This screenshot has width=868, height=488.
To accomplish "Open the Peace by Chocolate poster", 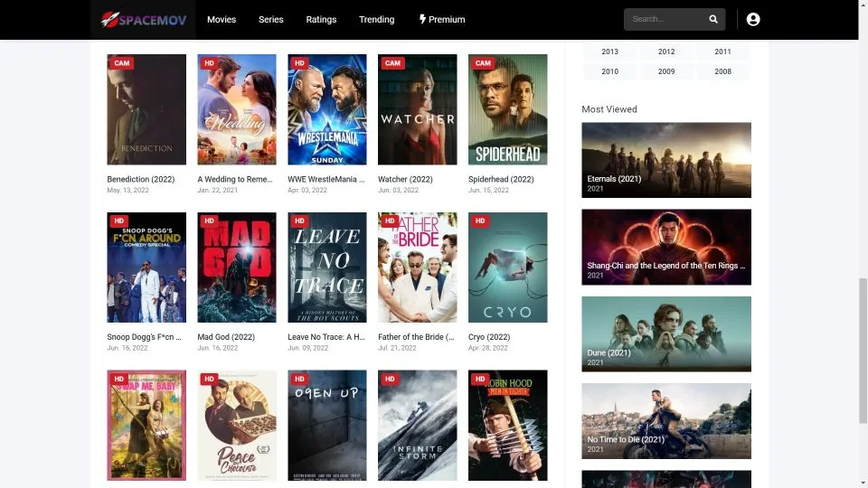I will 237,426.
